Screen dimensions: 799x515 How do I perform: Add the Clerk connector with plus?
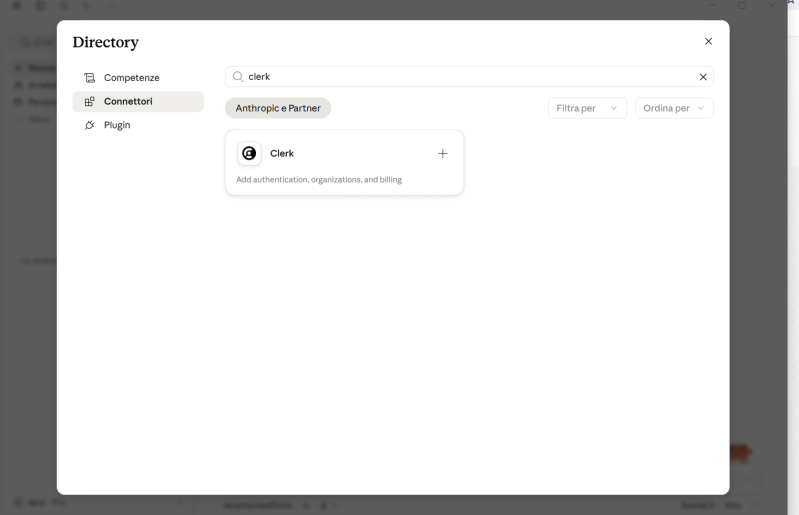[443, 153]
